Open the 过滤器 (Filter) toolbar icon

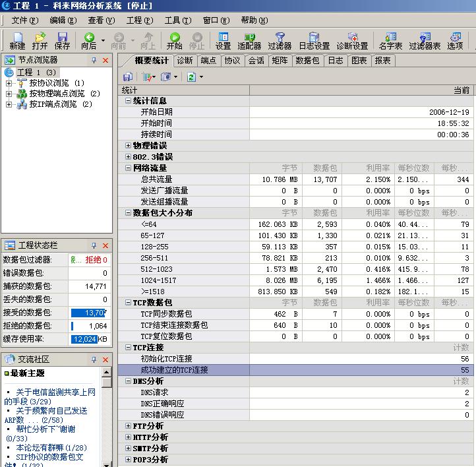tap(280, 40)
